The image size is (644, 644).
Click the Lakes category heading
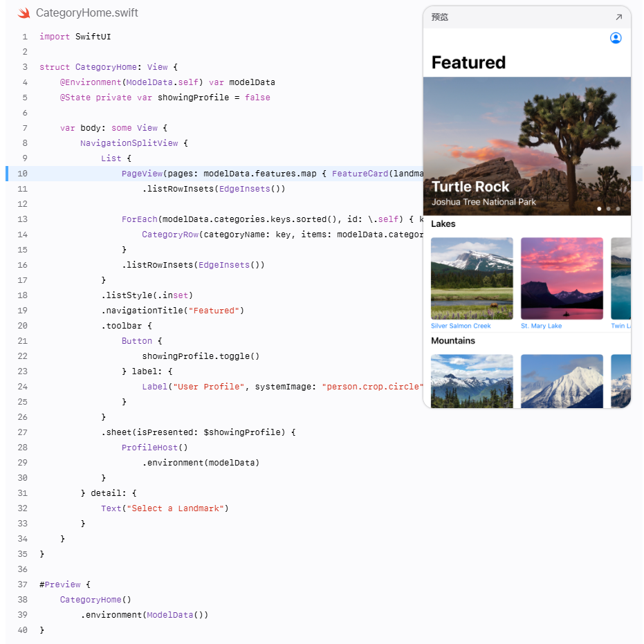pyautogui.click(x=443, y=224)
